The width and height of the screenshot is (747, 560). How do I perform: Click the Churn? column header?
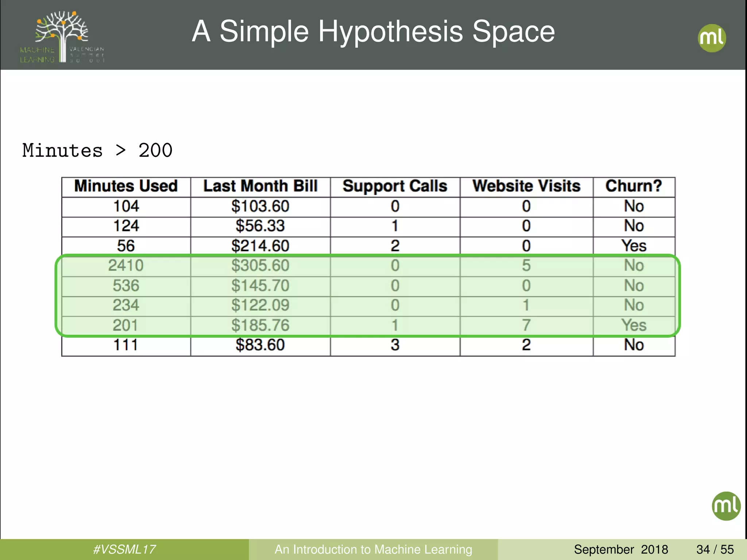click(x=634, y=186)
